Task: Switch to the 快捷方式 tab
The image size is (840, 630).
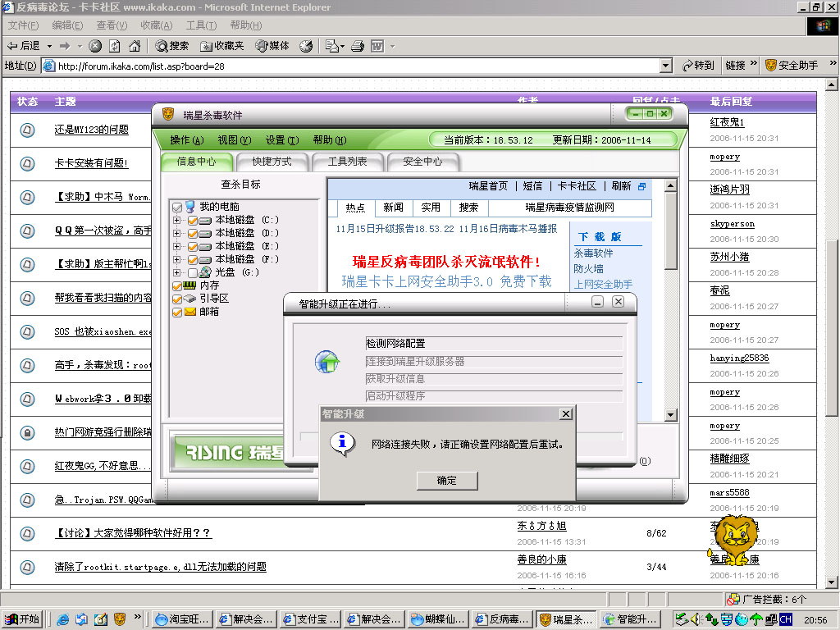Action: click(272, 162)
